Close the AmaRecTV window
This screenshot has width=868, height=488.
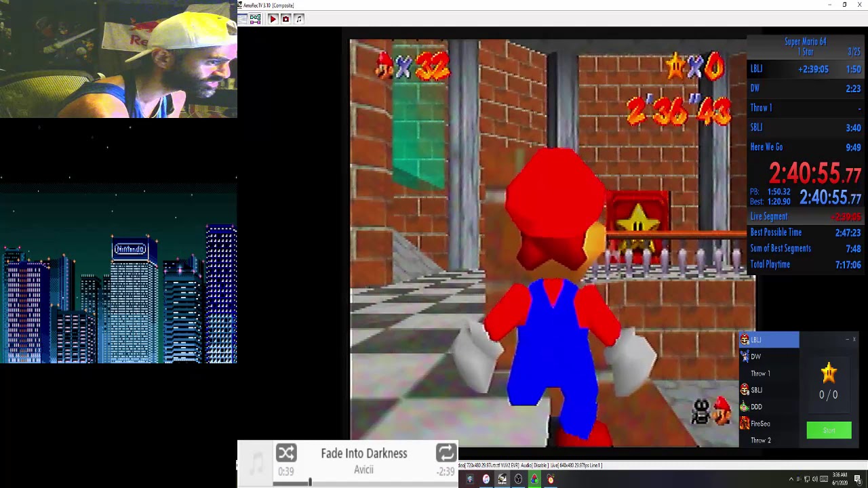(x=860, y=5)
